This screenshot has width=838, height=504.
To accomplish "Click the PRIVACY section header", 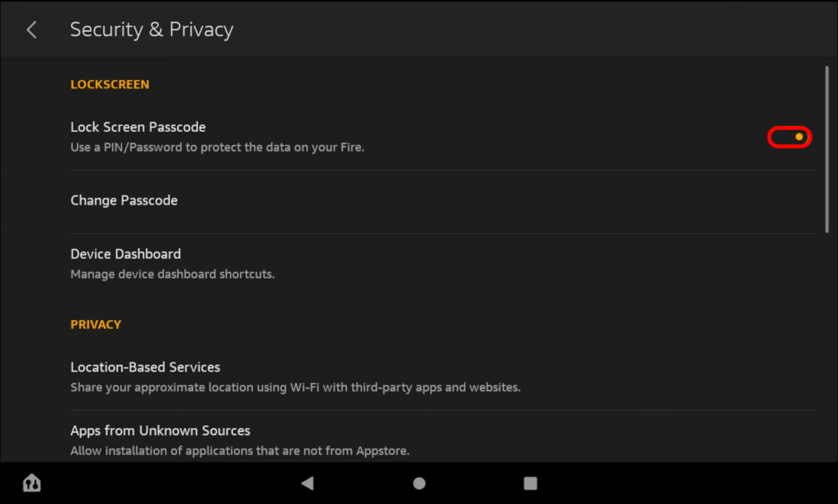I will click(x=96, y=324).
